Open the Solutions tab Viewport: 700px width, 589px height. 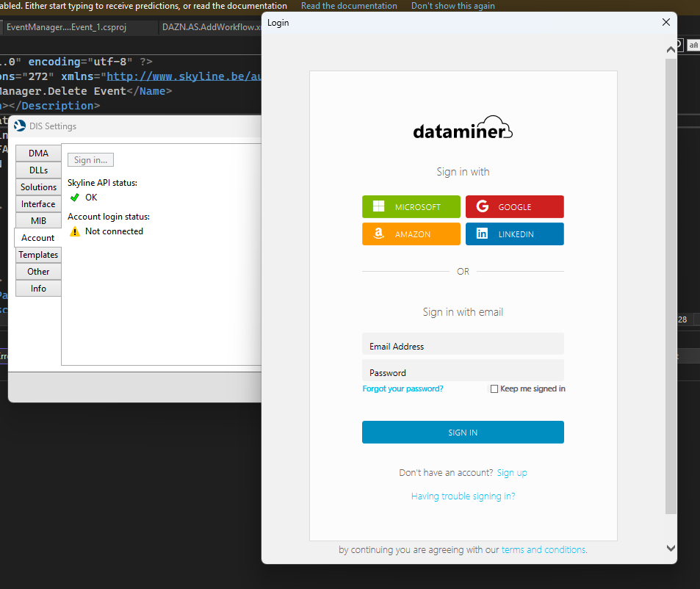point(38,187)
